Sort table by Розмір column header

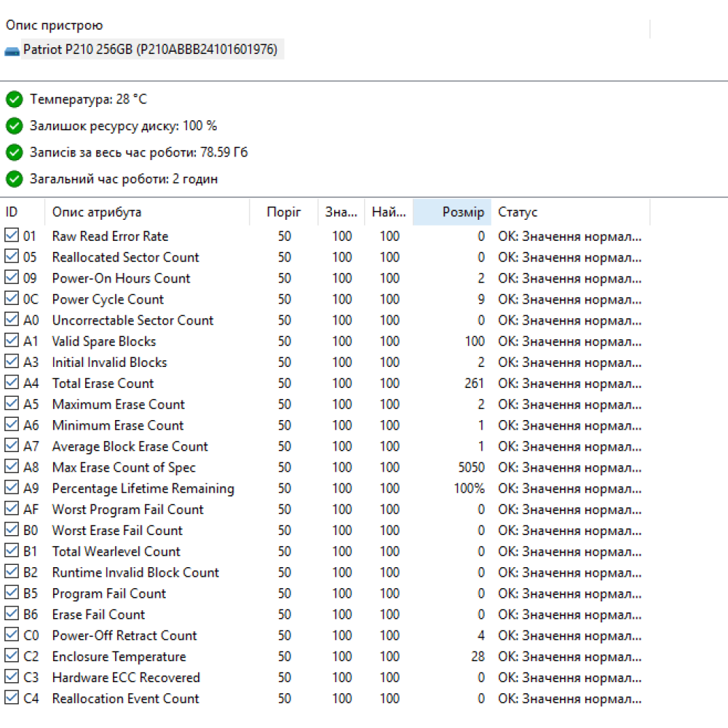452,212
